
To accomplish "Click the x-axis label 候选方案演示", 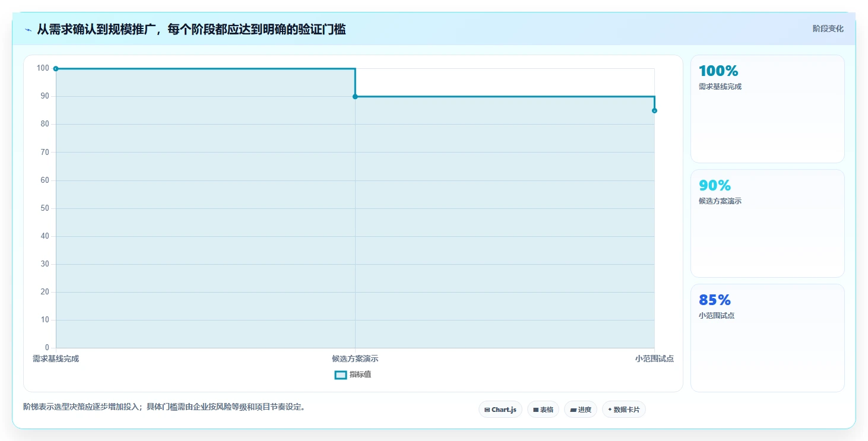I will (x=355, y=359).
